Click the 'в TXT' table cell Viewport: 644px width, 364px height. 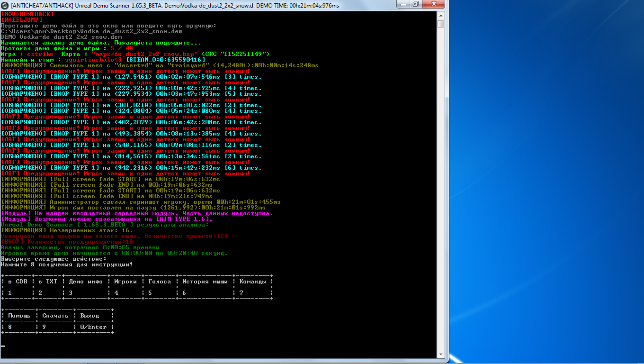click(x=48, y=282)
